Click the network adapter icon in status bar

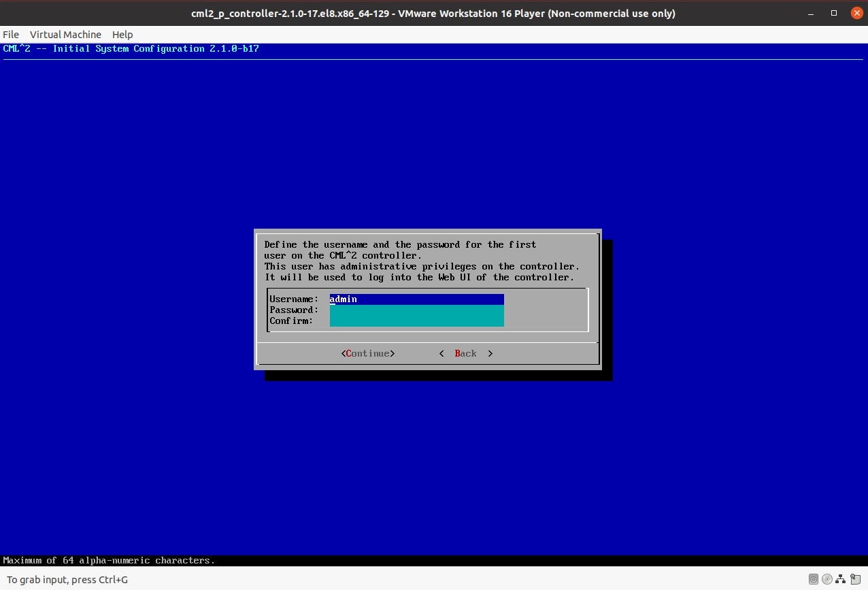pos(841,579)
